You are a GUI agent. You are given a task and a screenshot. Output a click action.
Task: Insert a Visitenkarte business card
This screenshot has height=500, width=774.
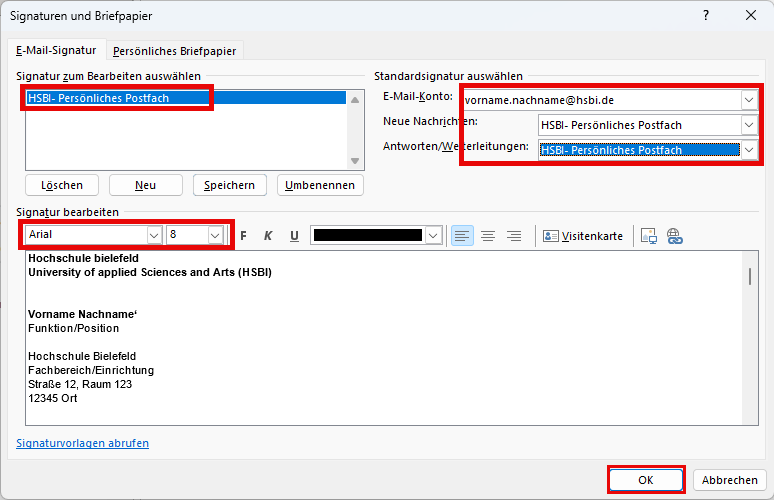[583, 236]
